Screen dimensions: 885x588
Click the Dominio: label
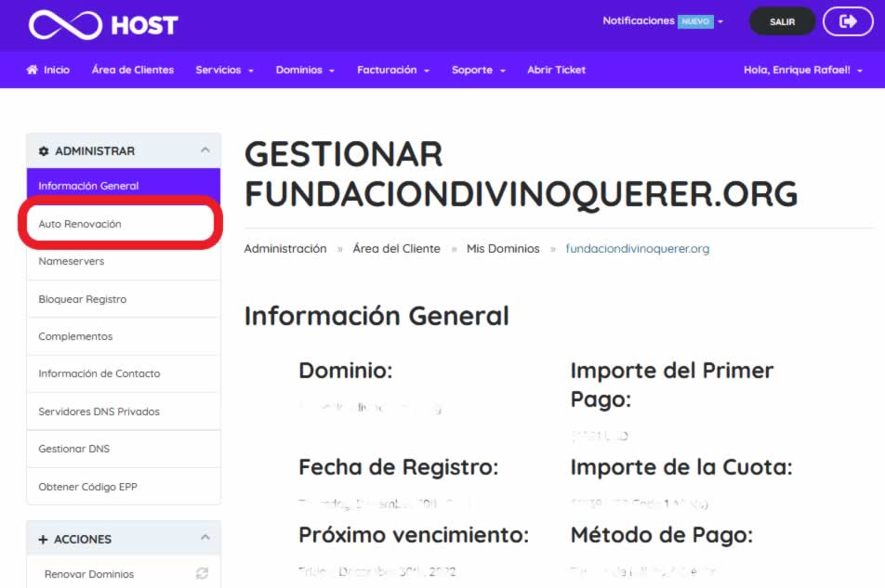[346, 371]
